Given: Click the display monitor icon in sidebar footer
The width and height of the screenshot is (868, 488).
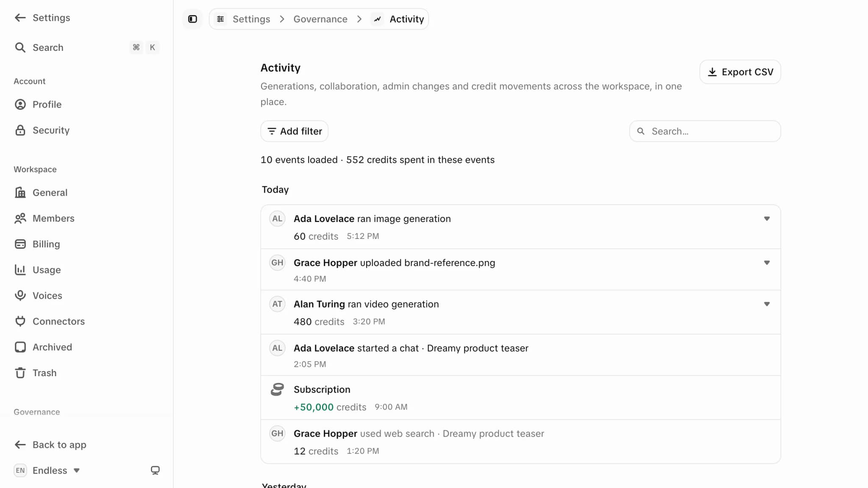Looking at the screenshot, I should [155, 471].
